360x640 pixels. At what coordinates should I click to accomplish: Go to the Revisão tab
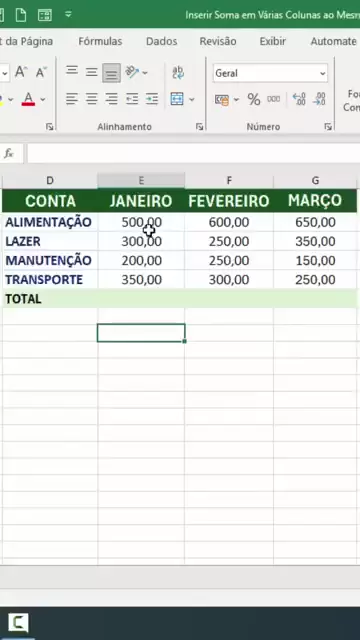pos(218,41)
